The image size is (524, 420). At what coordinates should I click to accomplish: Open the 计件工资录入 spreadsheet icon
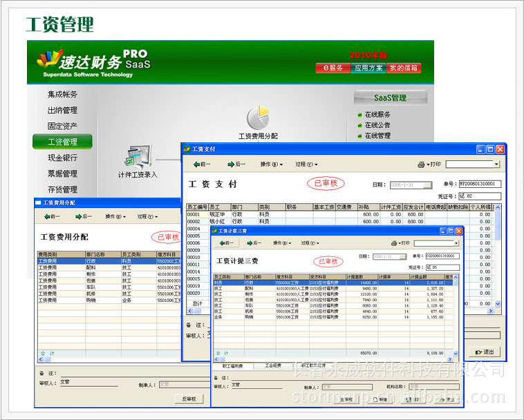tap(138, 157)
